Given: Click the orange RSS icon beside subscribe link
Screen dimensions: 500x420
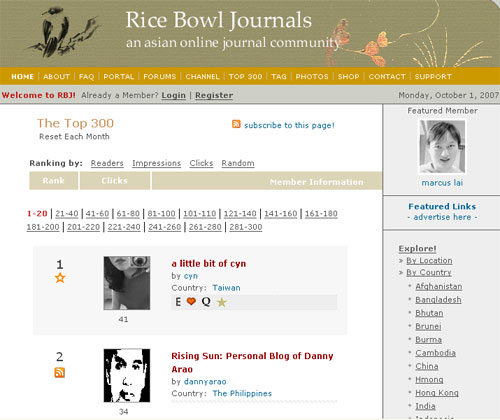Looking at the screenshot, I should [236, 124].
